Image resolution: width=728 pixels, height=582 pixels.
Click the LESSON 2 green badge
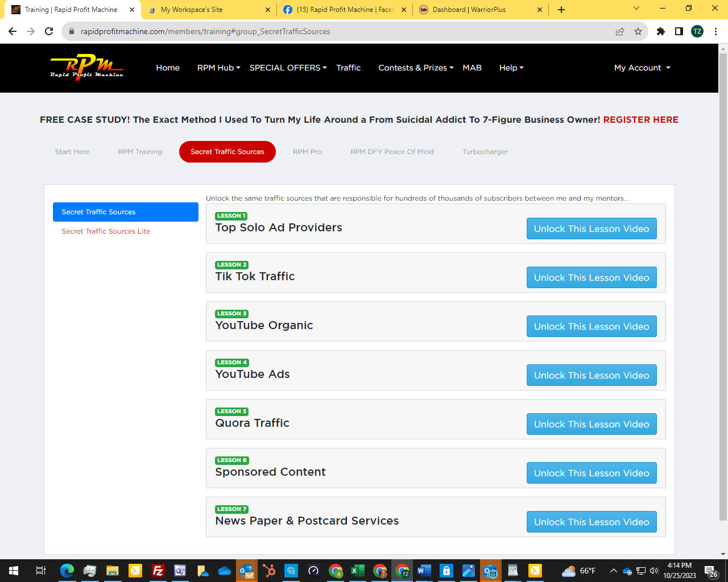(x=232, y=265)
